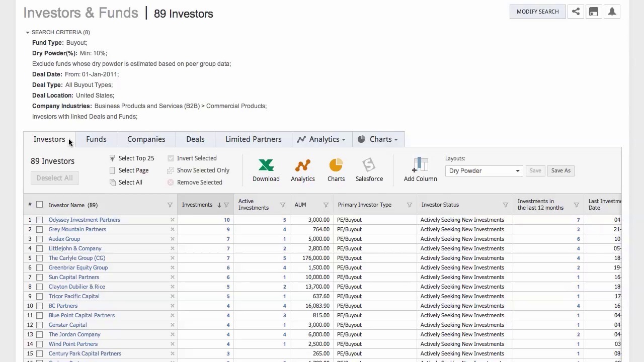Remove Genstar Capital row

pyautogui.click(x=173, y=325)
